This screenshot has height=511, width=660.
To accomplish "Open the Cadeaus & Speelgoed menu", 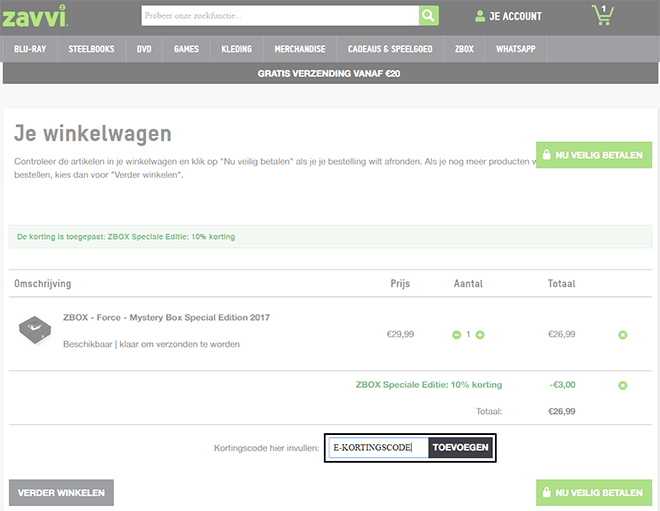I will 390,49.
